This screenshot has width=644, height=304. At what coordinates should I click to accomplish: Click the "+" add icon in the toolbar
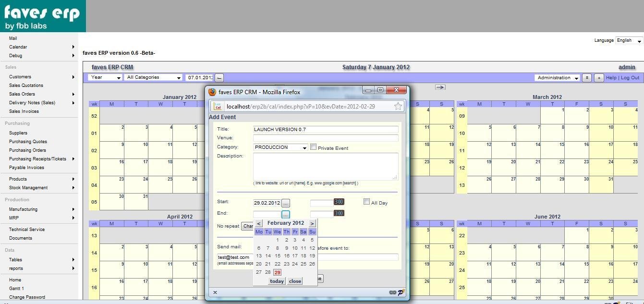tap(598, 77)
